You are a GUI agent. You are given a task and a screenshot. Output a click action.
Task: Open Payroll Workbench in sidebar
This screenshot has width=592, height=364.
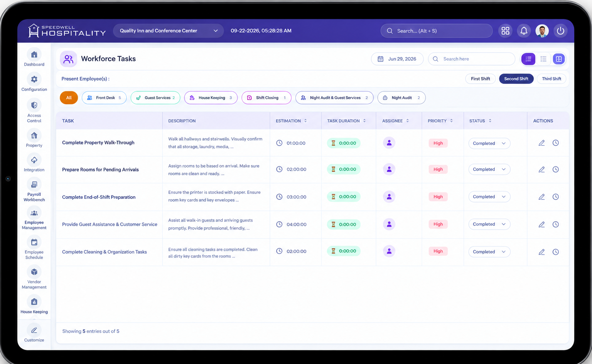tap(34, 190)
